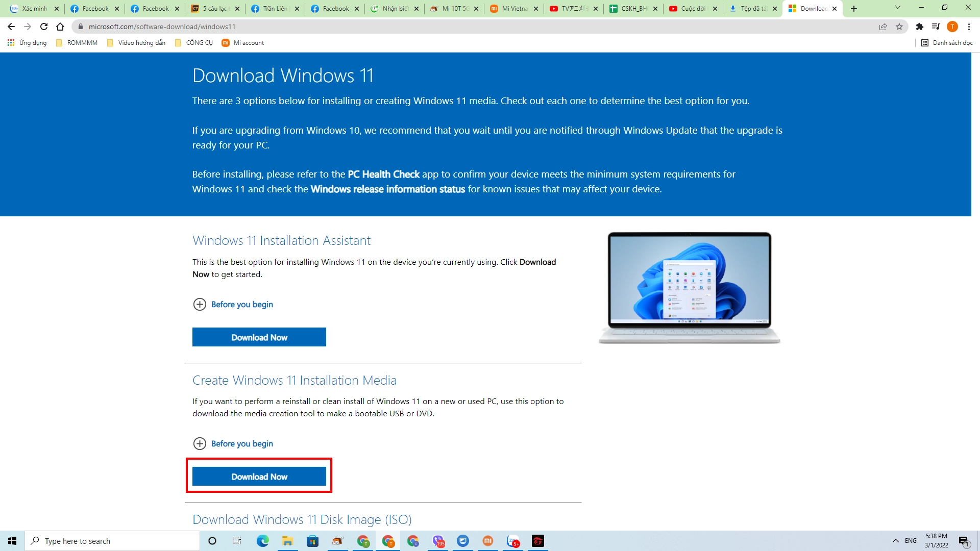Open the Garena app in taskbar
Screen dimensions: 980x551
tap(538, 541)
